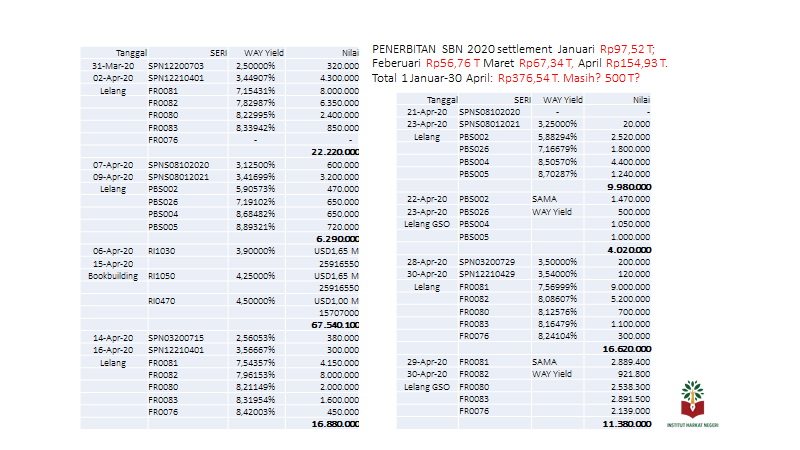The width and height of the screenshot is (800, 450).
Task: Click yield value 8,22995%
Action: (255, 115)
